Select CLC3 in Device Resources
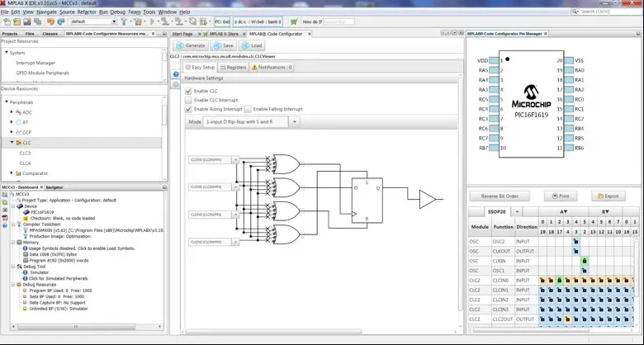644x345 pixels. pos(25,153)
